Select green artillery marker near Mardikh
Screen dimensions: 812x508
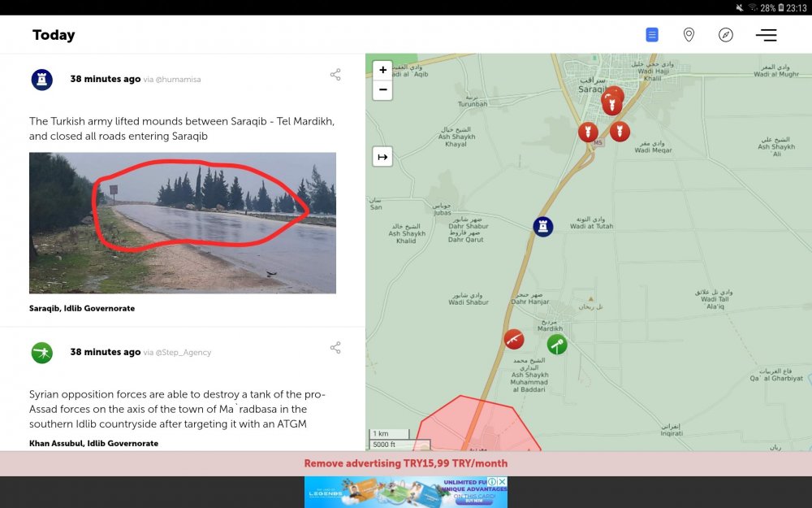tap(556, 344)
